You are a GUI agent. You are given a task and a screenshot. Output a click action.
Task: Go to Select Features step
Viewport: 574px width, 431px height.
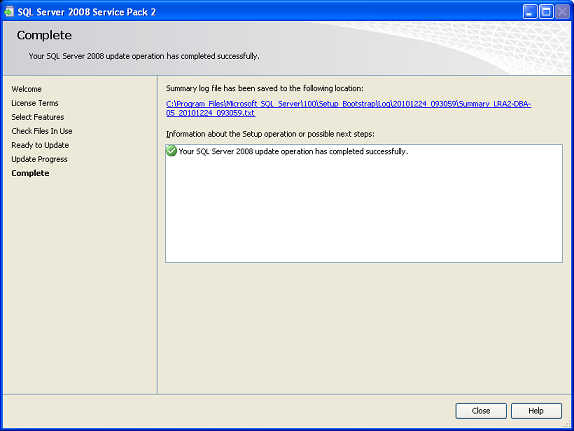tap(38, 117)
